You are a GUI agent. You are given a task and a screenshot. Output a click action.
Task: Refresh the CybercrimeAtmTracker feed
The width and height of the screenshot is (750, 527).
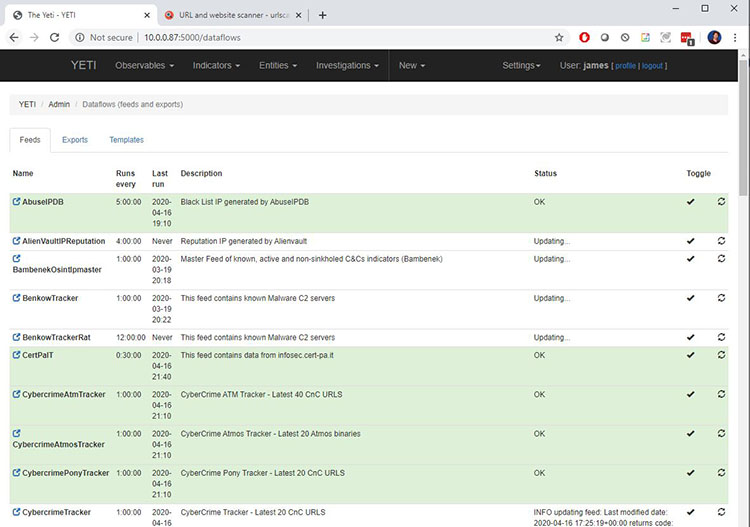[x=721, y=394]
